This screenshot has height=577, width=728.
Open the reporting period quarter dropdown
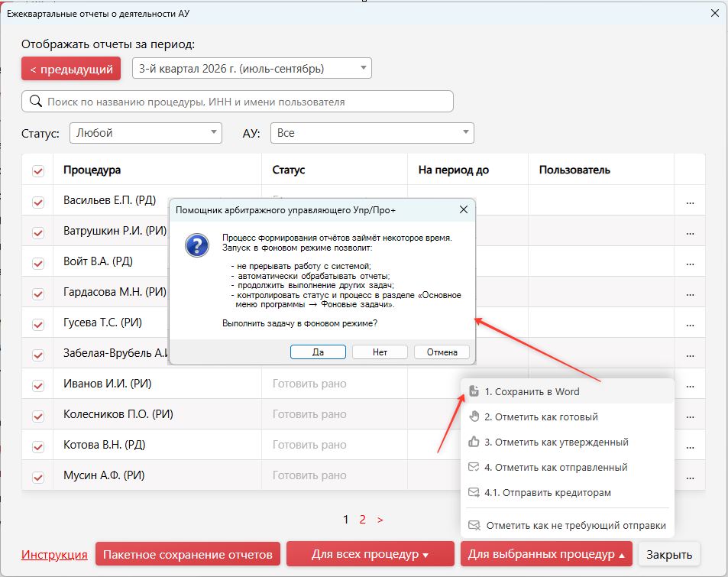coord(251,68)
